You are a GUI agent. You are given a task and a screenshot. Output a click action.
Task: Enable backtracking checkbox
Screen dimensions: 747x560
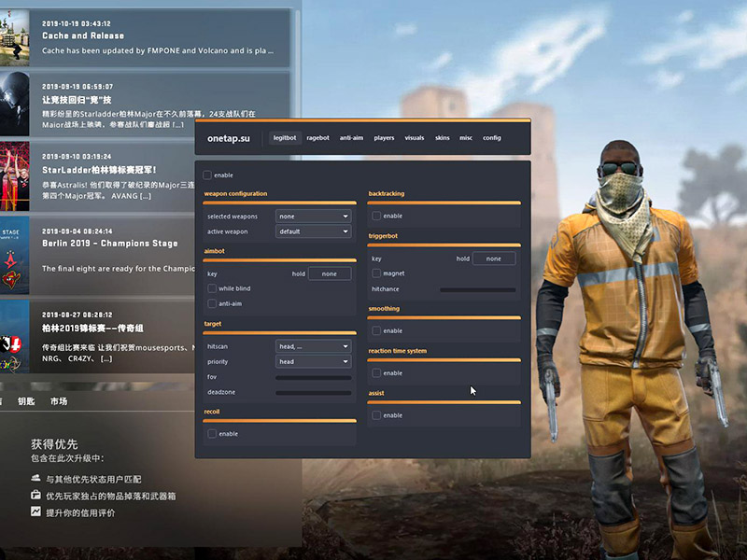point(376,216)
